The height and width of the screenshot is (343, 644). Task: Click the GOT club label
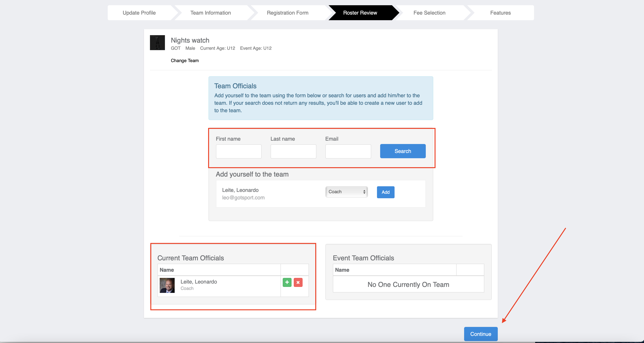[x=176, y=48]
